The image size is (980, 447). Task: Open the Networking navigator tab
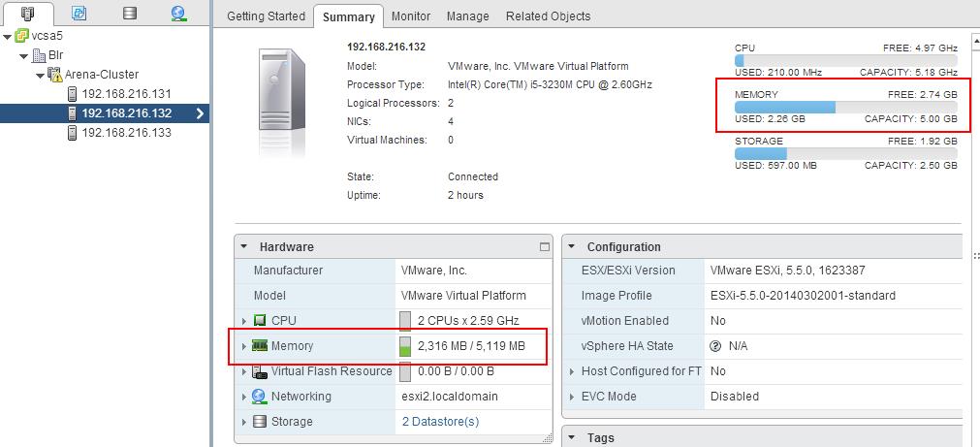178,13
